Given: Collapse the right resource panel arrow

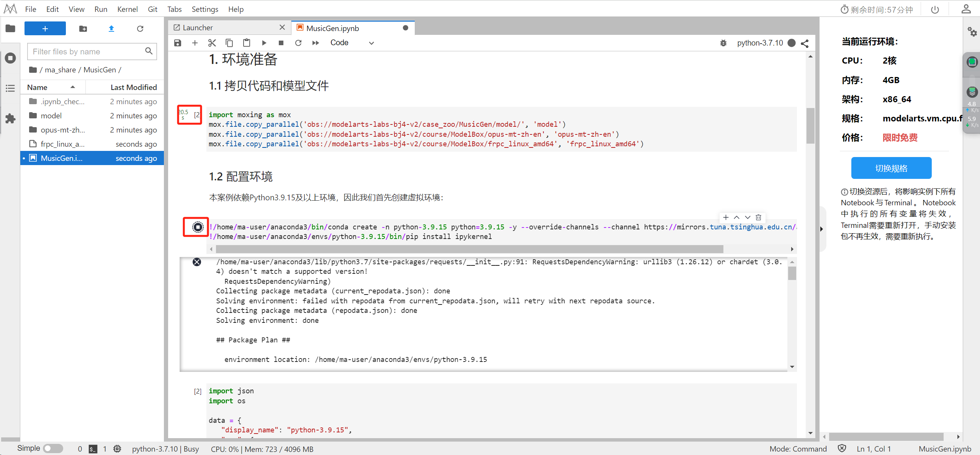Looking at the screenshot, I should point(821,229).
